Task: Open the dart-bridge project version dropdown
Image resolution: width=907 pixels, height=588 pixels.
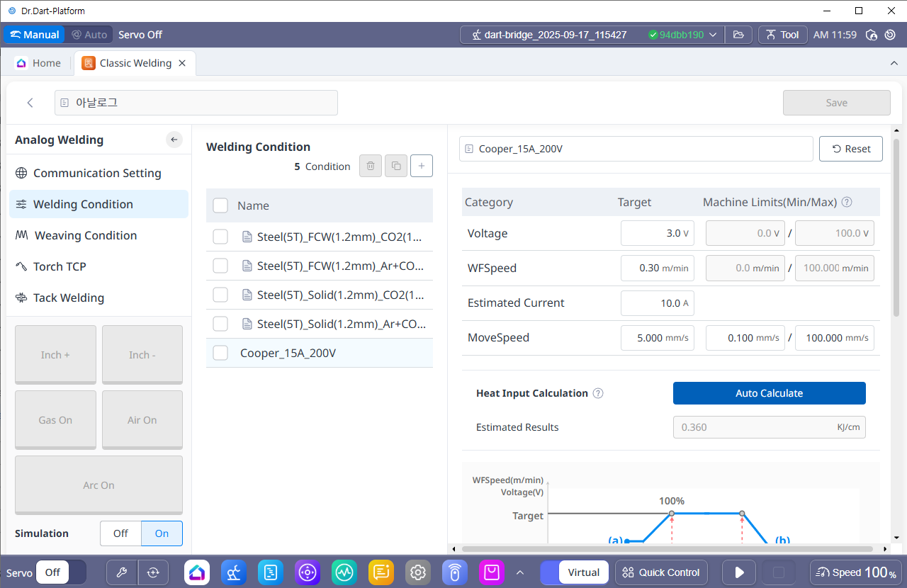Action: [713, 35]
